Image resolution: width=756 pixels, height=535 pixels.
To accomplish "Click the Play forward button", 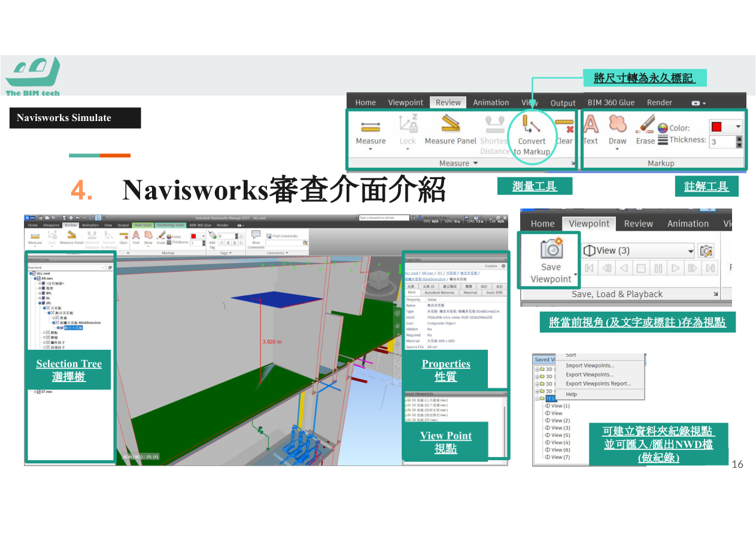I will (676, 268).
